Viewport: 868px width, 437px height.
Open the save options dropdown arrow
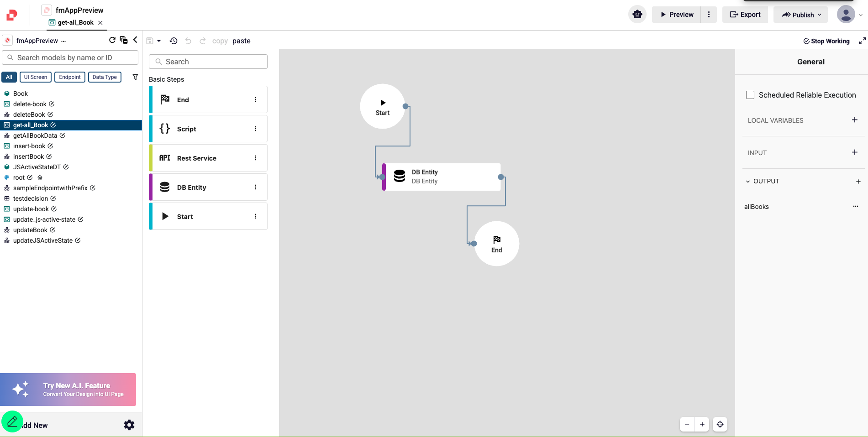159,41
